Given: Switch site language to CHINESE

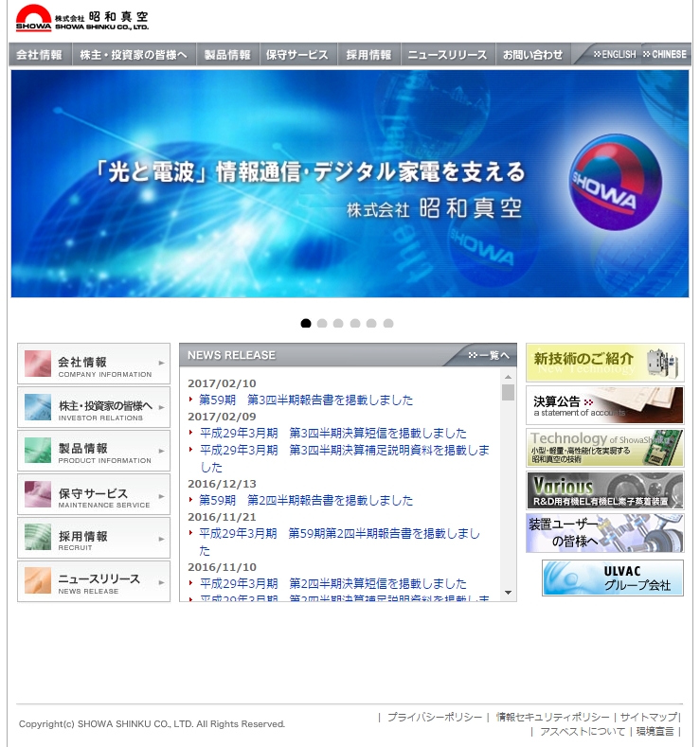Looking at the screenshot, I should click(665, 54).
